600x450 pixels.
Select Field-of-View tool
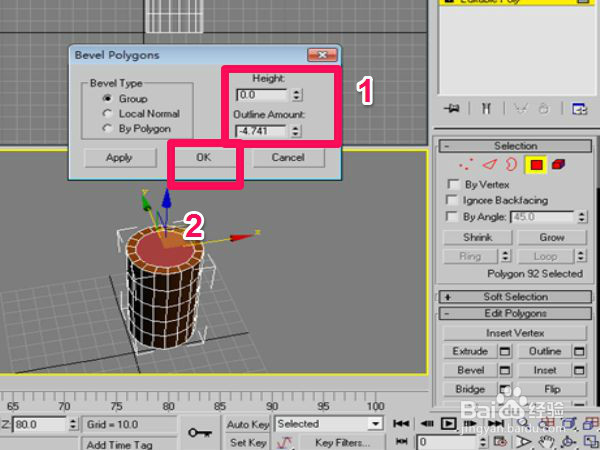(523, 442)
